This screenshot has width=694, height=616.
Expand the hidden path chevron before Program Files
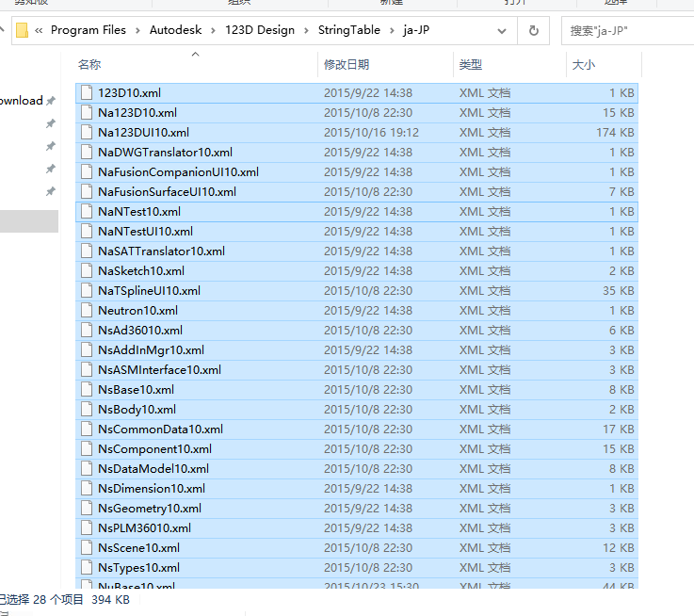click(39, 30)
